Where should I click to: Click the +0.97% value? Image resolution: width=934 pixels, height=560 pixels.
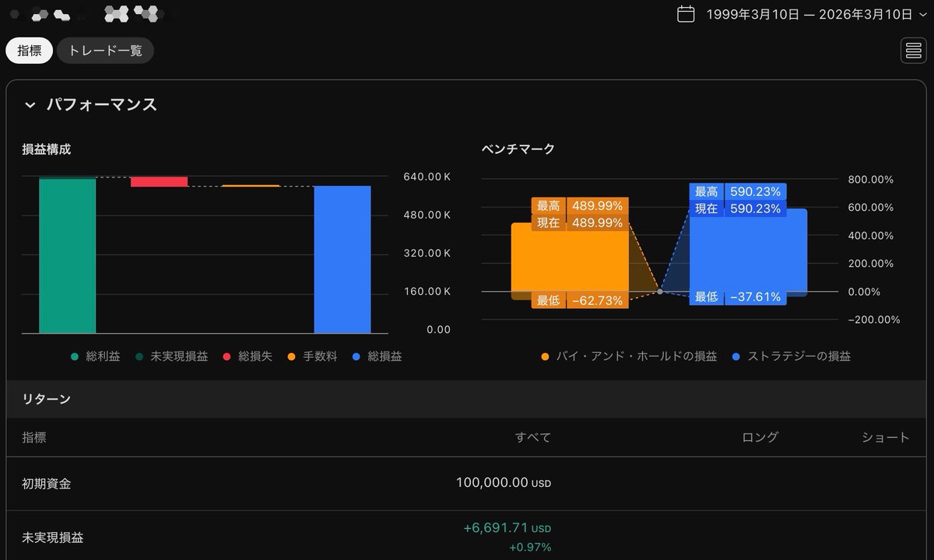click(530, 548)
